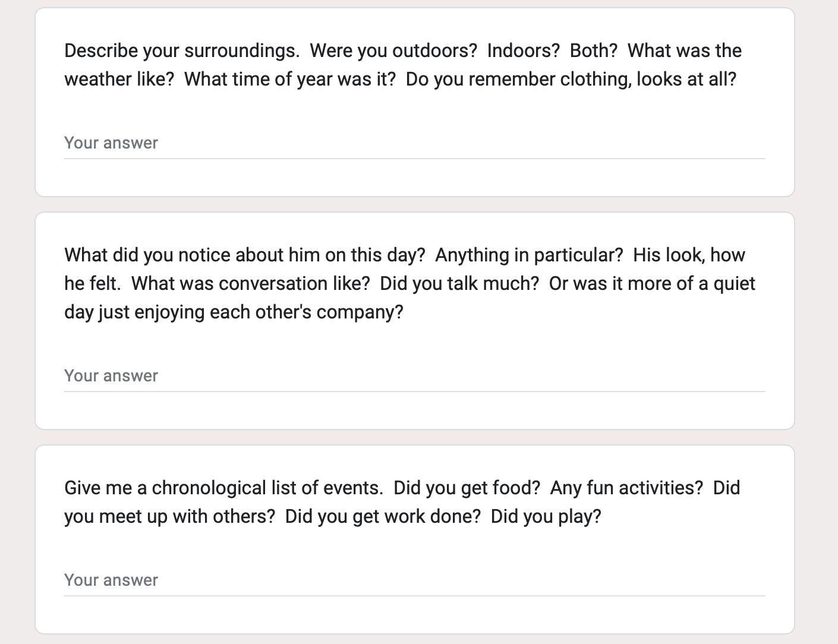This screenshot has height=644, width=838.
Task: Click the "Anything in particular?" text
Action: click(x=529, y=255)
